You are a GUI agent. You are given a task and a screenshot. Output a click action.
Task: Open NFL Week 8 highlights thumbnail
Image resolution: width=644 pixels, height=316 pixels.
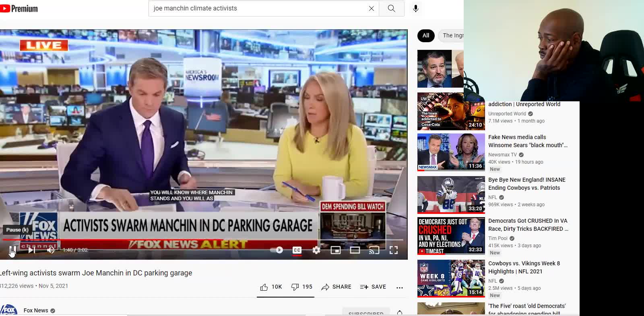pos(451,279)
